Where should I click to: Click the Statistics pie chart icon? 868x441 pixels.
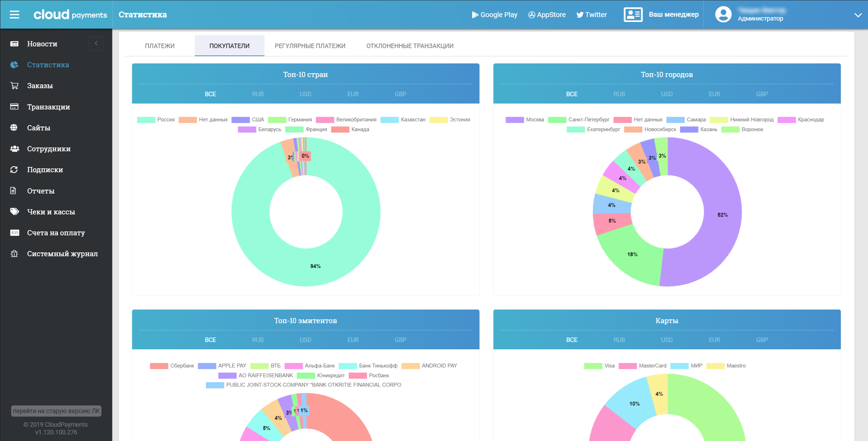14,65
